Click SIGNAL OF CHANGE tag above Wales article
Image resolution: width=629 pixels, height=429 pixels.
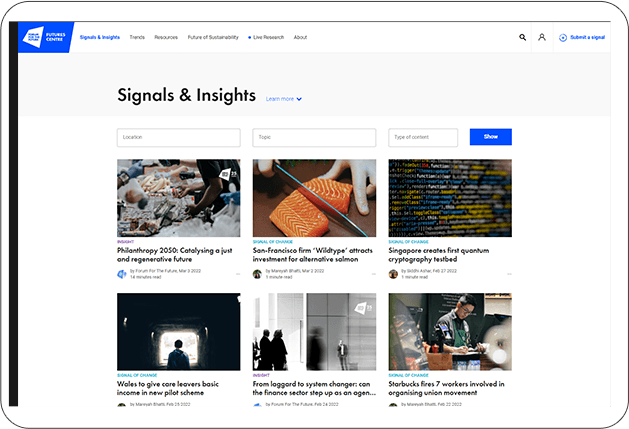click(137, 376)
